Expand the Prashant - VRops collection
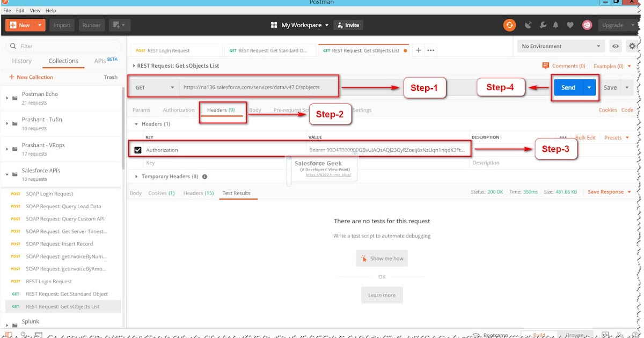Viewport: 644px width, 338px height. (x=7, y=149)
